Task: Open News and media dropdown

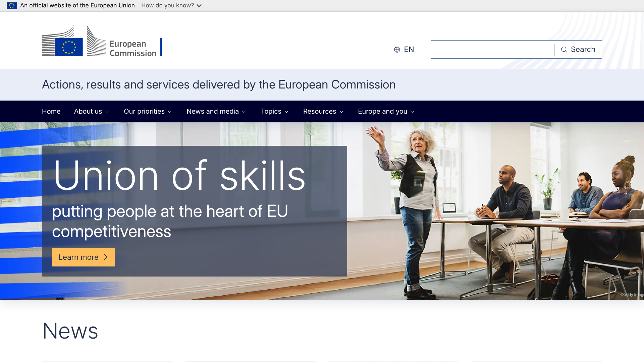Action: [216, 111]
